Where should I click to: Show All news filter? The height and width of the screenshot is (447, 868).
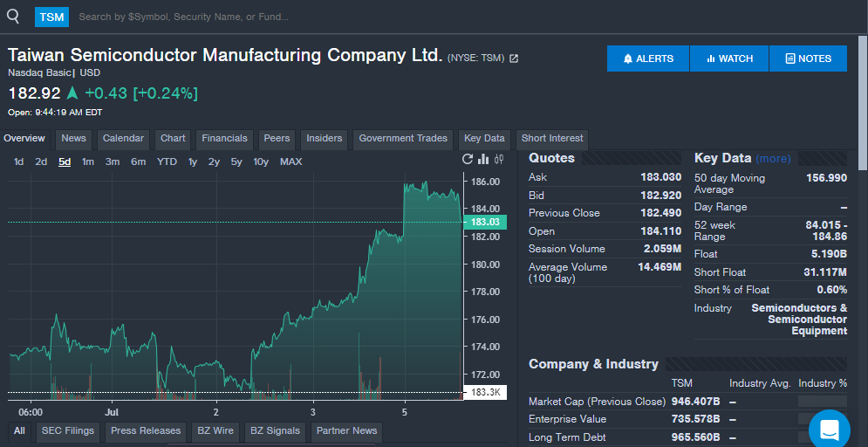(19, 431)
